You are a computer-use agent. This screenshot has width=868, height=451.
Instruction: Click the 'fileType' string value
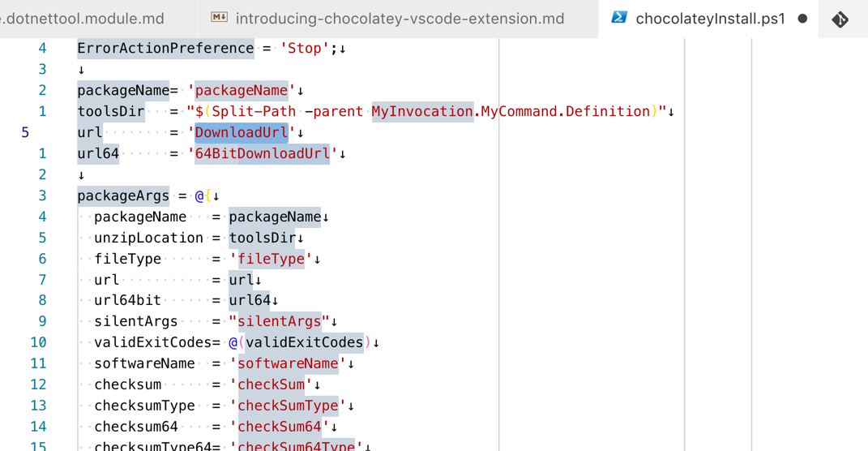tap(270, 259)
